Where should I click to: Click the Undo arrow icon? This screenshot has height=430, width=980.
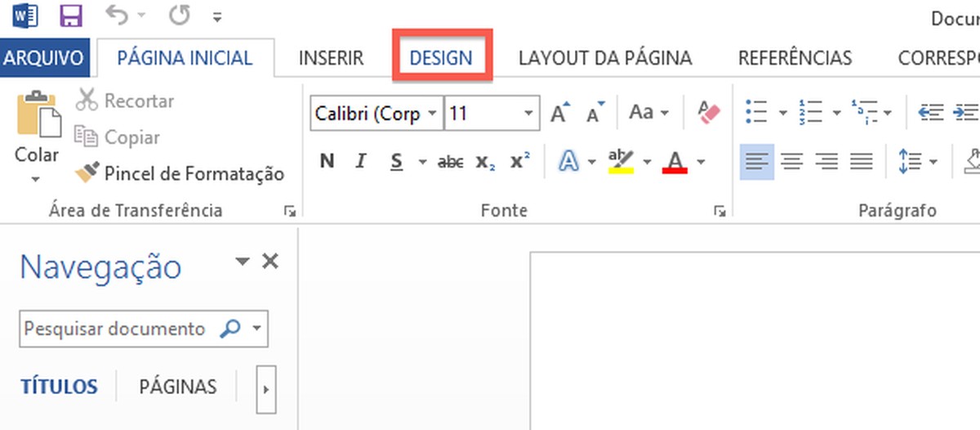(117, 16)
